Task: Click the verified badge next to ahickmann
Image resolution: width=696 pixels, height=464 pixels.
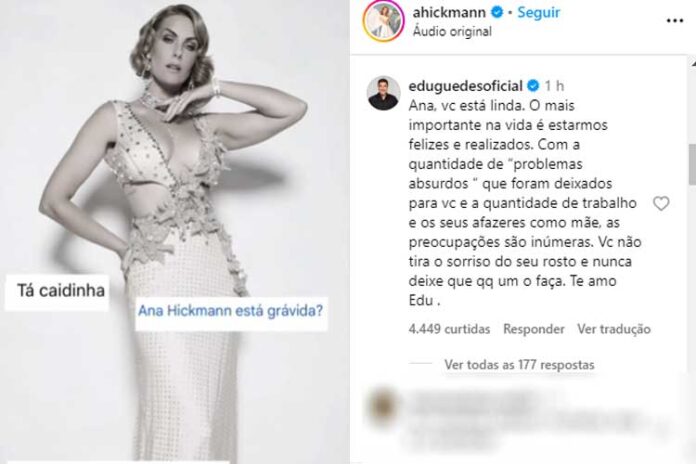Action: tap(497, 12)
